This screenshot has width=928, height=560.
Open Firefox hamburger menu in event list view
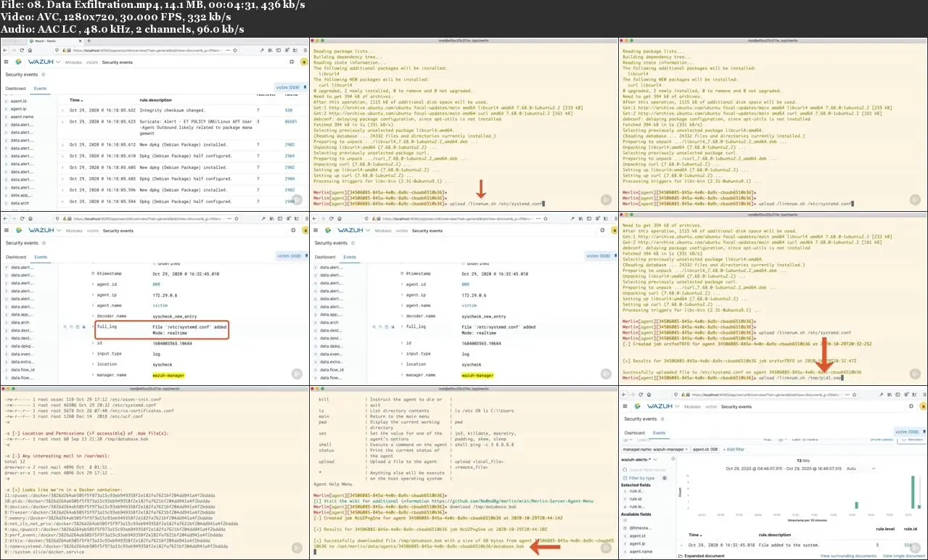[305, 50]
